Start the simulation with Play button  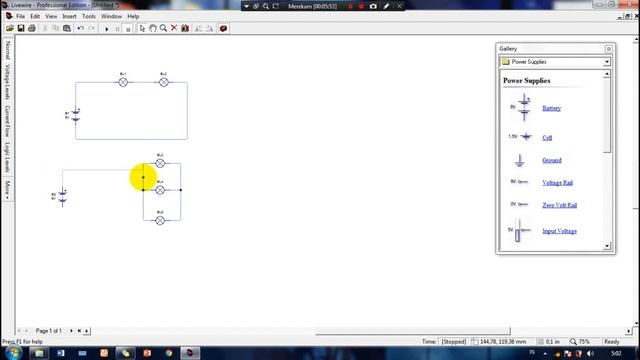tap(107, 29)
